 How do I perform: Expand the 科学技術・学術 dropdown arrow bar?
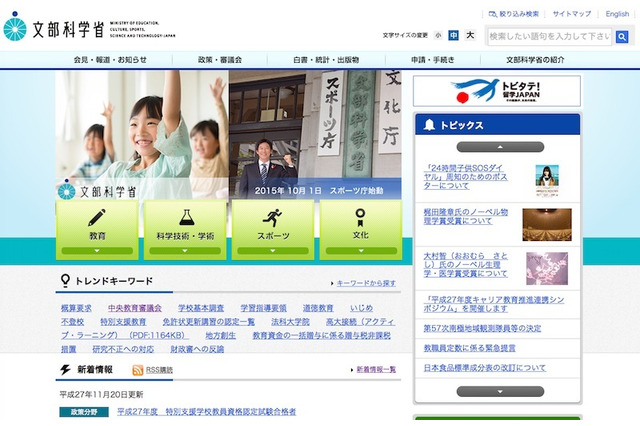[x=185, y=251]
